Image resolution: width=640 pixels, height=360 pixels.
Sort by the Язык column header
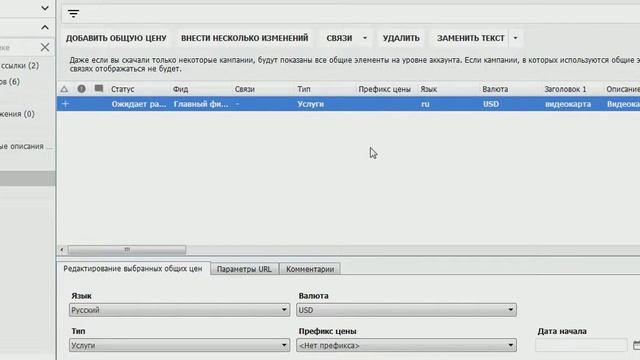[x=429, y=89]
